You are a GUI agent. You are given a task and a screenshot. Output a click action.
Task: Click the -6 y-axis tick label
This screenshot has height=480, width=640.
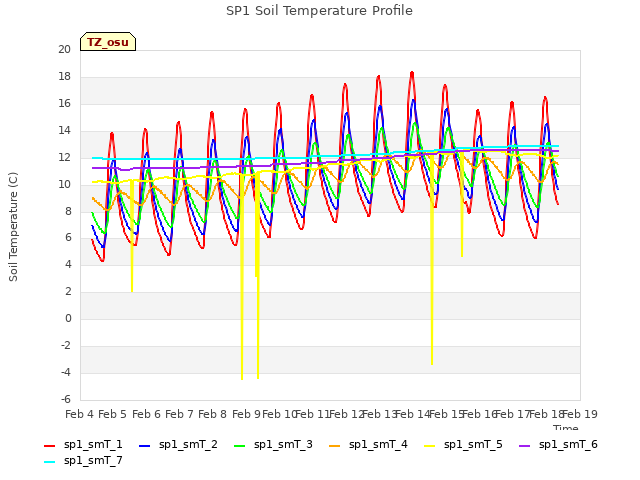pyautogui.click(x=66, y=399)
